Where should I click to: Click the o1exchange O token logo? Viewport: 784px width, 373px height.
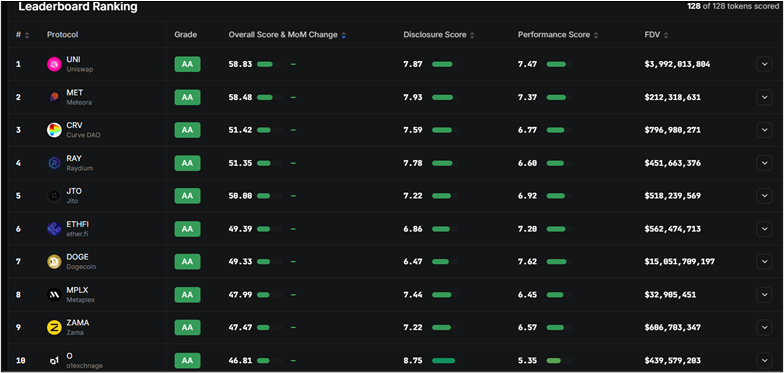[54, 360]
